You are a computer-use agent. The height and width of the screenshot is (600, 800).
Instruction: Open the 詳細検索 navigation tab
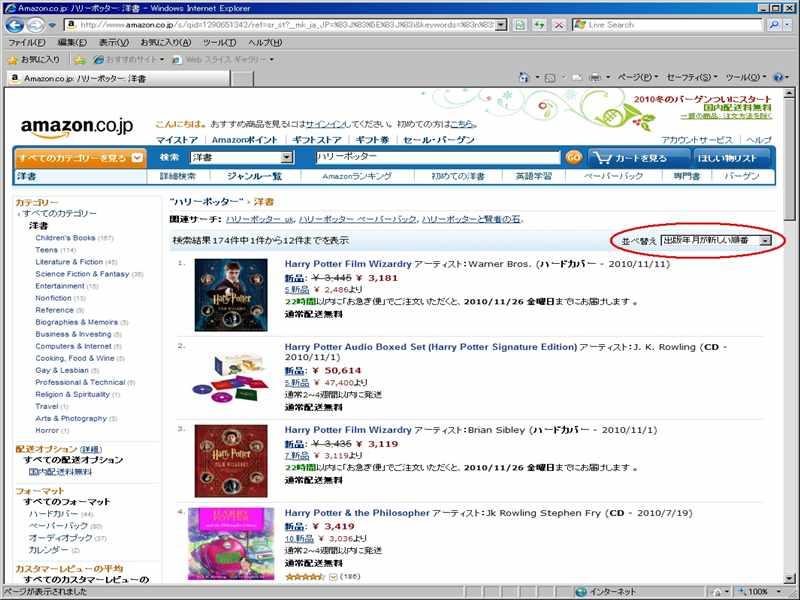[177, 176]
